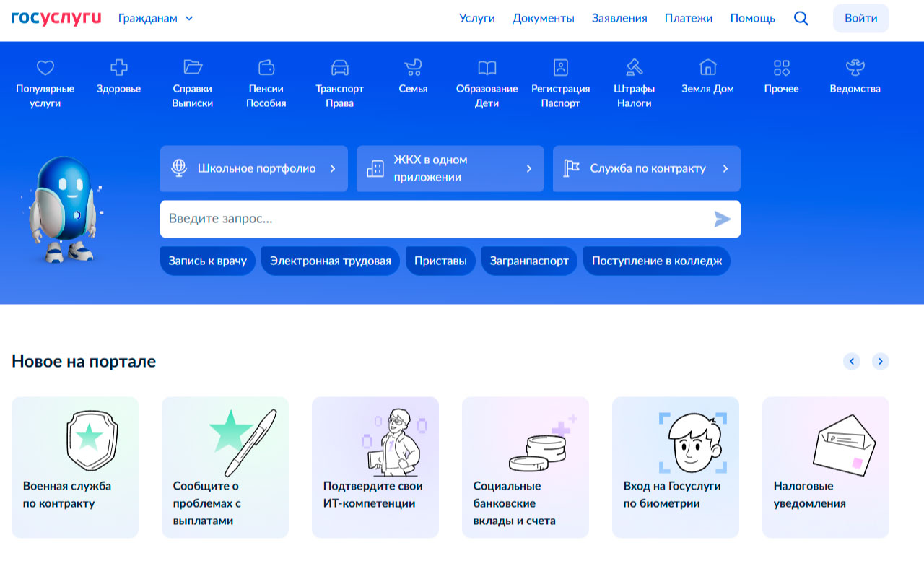Select the Ведомства eagle icon
This screenshot has width=924, height=587.
pos(855,68)
